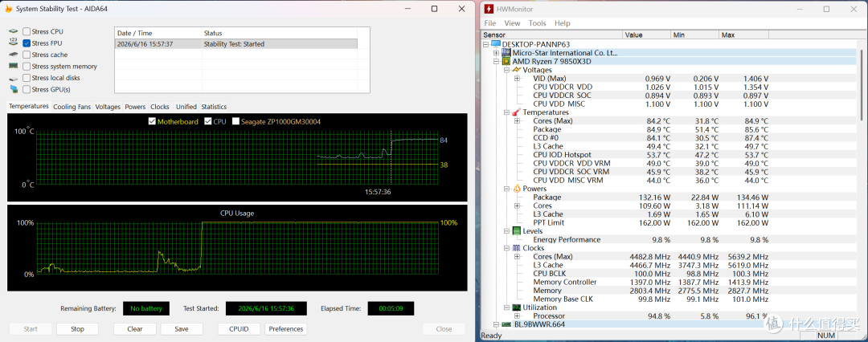Click the flame icon next to Powers
Image resolution: width=868 pixels, height=342 pixels.
coord(517,189)
